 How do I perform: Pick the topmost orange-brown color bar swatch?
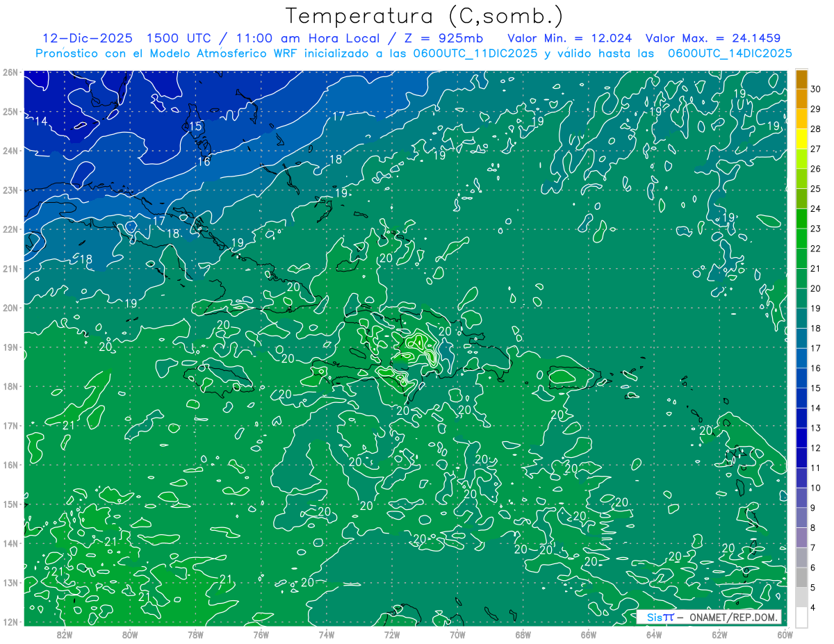pyautogui.click(x=801, y=79)
